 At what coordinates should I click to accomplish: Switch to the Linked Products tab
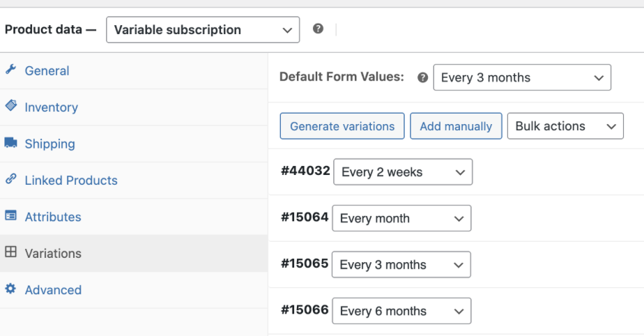point(71,180)
